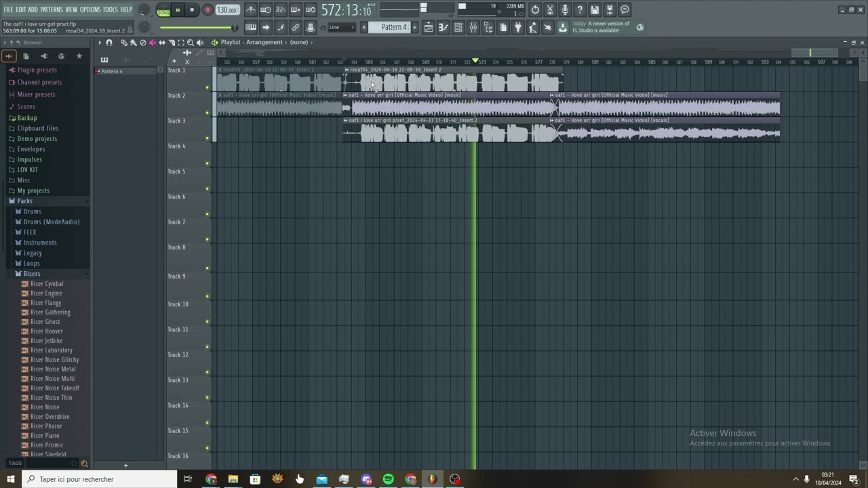Open the playlist options arrow menu

(100, 42)
